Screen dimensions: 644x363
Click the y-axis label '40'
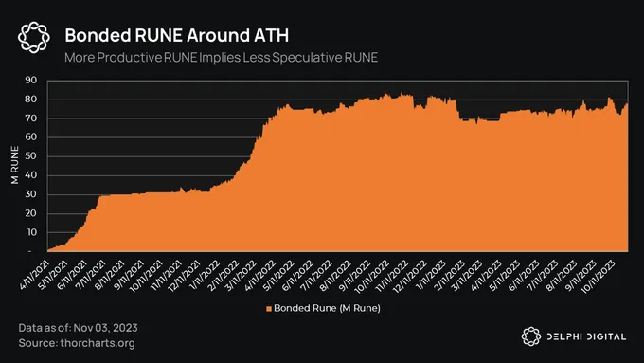pos(31,175)
